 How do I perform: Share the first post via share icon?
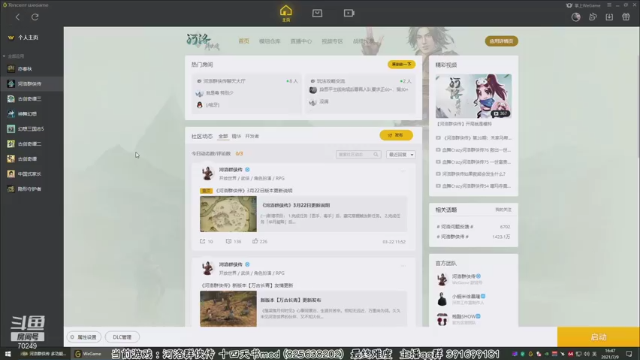202,241
